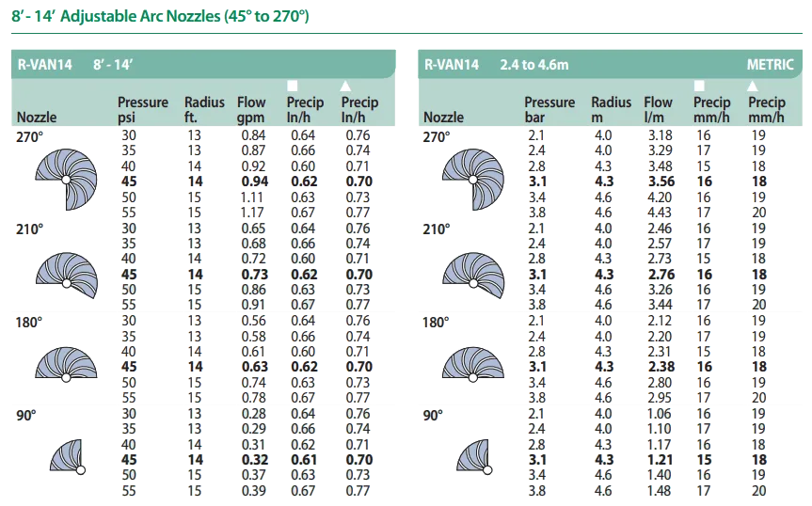Click the metric flow value 3.29
This screenshot has width=812, height=506.
click(661, 150)
